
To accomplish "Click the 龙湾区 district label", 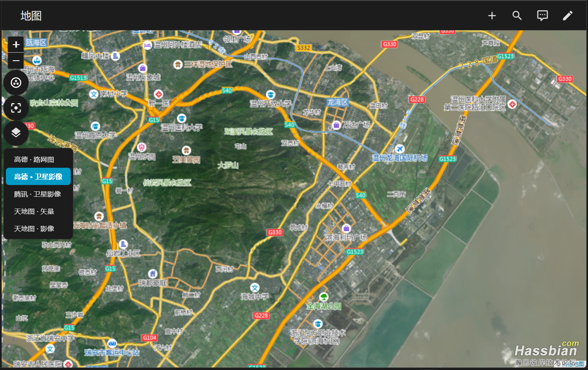I will (338, 102).
